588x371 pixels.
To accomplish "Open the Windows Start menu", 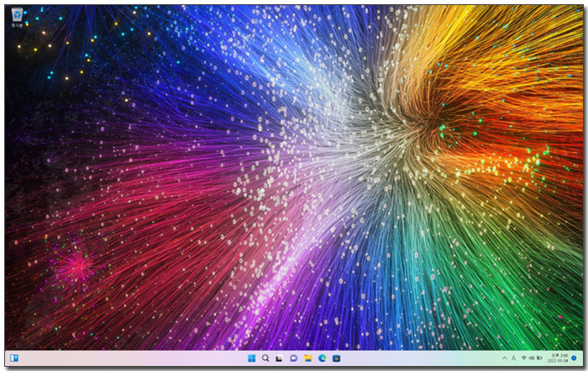I will (251, 358).
